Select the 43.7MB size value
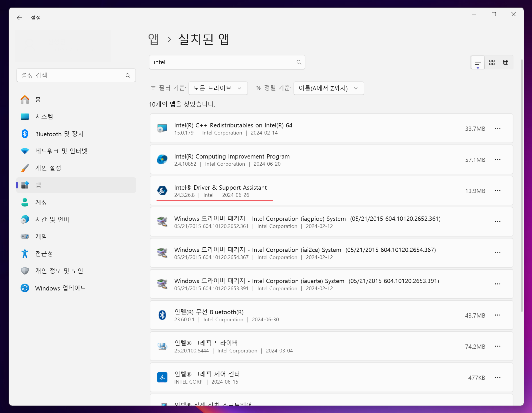532x413 pixels. (x=475, y=316)
